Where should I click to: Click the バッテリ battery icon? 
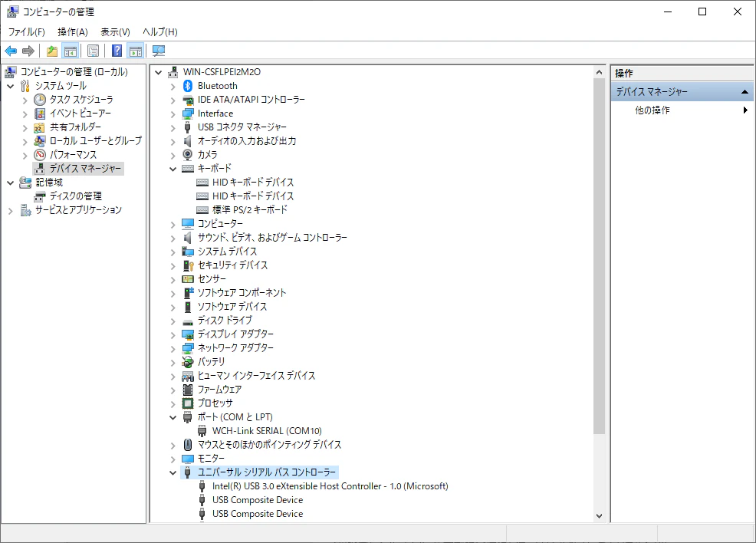(x=188, y=362)
